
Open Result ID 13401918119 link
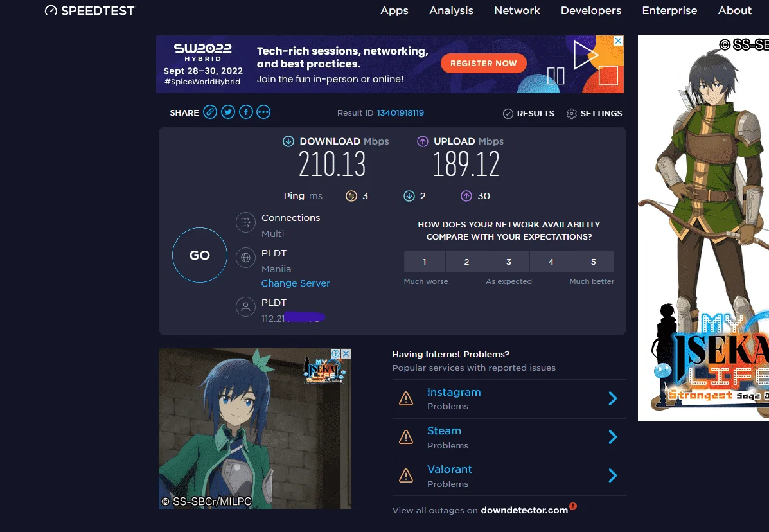point(400,113)
